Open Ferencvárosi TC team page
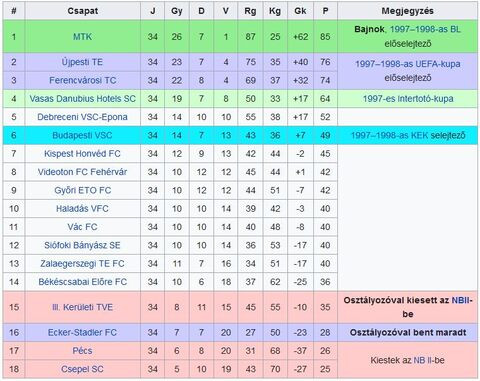 click(x=82, y=80)
